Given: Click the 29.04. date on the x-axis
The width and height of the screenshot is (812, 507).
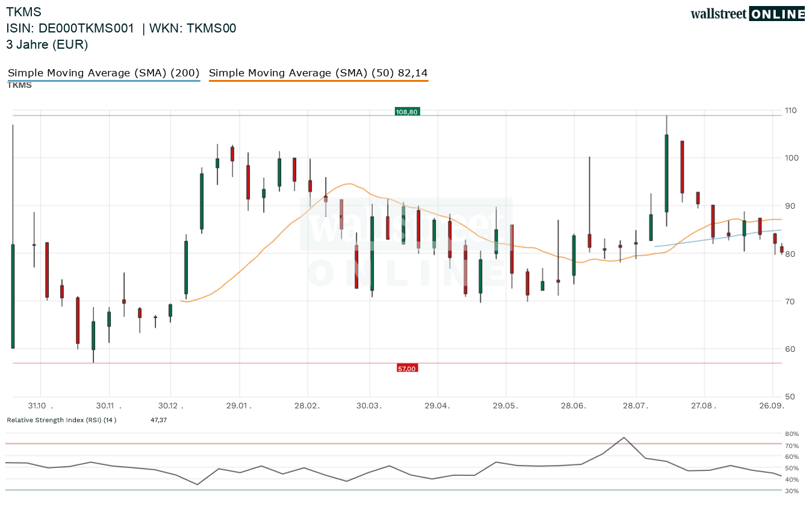Looking at the screenshot, I should (438, 406).
